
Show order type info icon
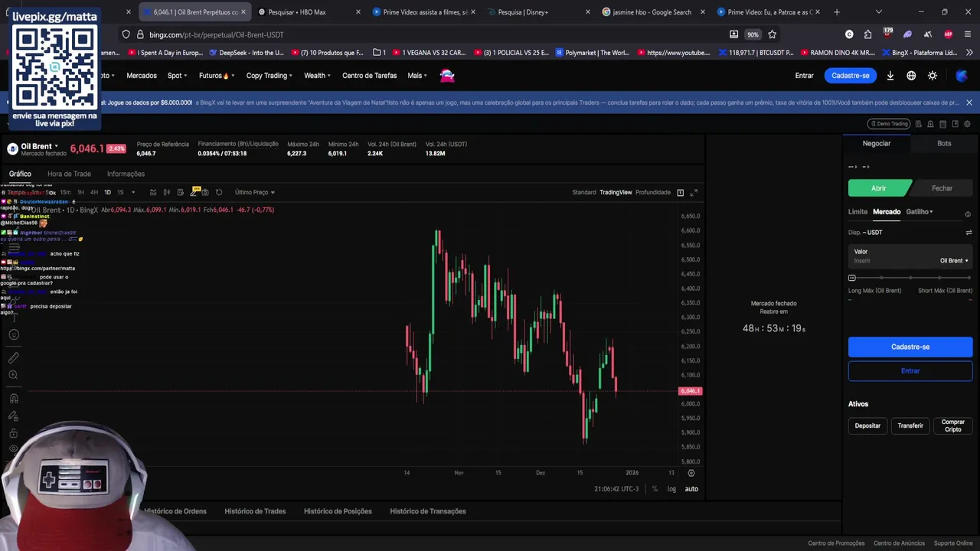(968, 214)
